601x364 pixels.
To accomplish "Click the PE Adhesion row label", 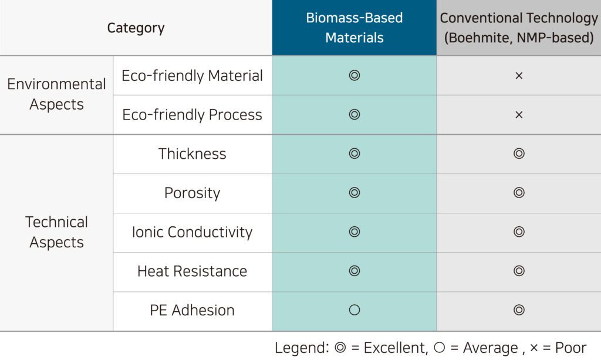I will pos(192,310).
